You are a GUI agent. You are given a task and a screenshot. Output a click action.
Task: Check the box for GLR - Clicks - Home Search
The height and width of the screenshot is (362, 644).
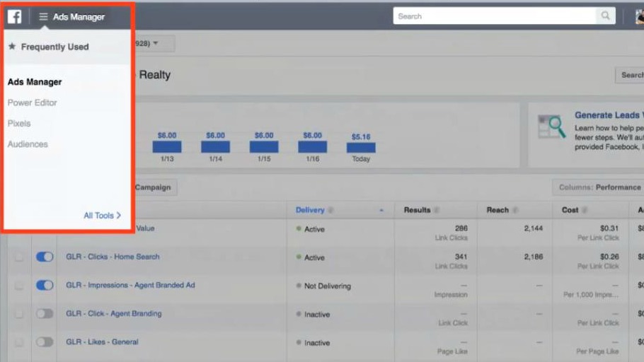(x=19, y=257)
